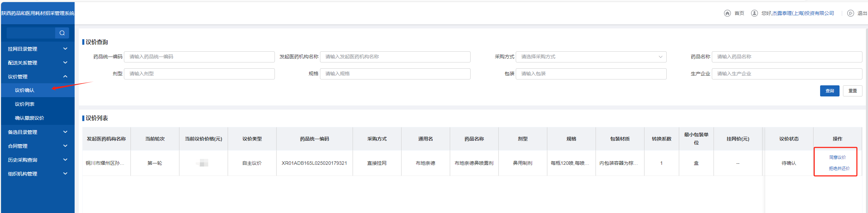The height and width of the screenshot is (213, 868).
Task: Expand the 配送关系管理 sidebar menu
Action: pyautogui.click(x=37, y=63)
